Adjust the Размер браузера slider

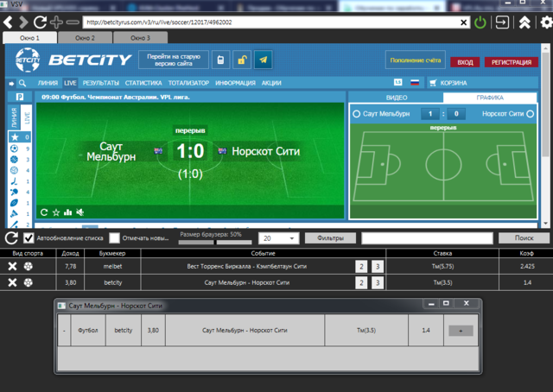pyautogui.click(x=215, y=242)
